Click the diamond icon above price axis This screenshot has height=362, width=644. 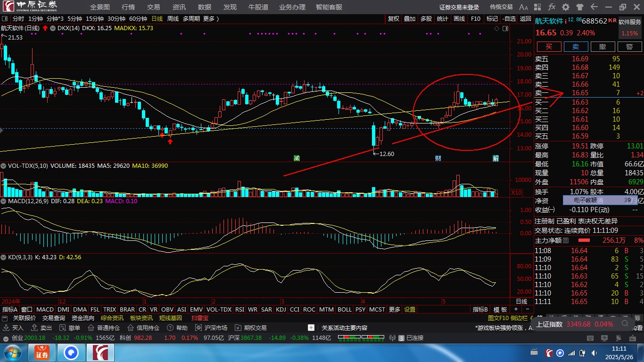coord(496,29)
